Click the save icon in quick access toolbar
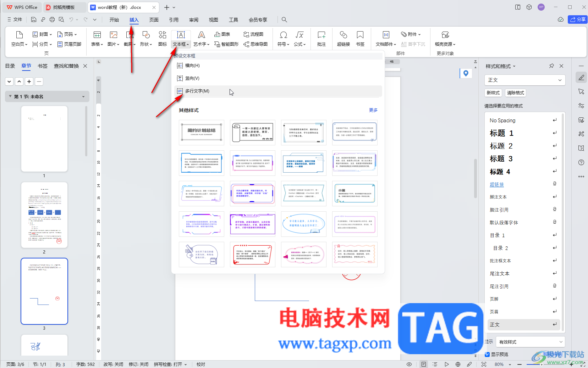The width and height of the screenshot is (588, 368). (x=34, y=19)
